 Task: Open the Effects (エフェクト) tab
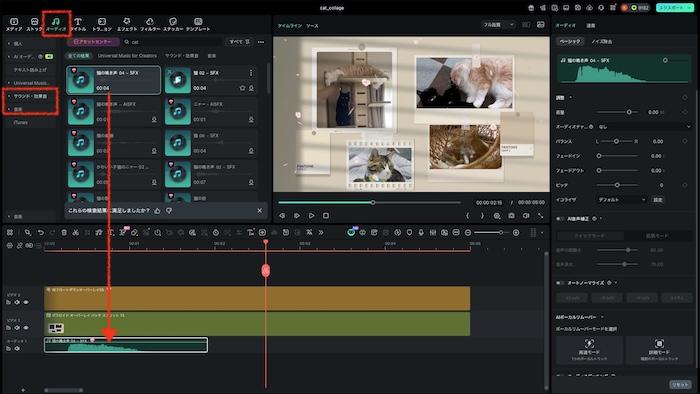127,24
